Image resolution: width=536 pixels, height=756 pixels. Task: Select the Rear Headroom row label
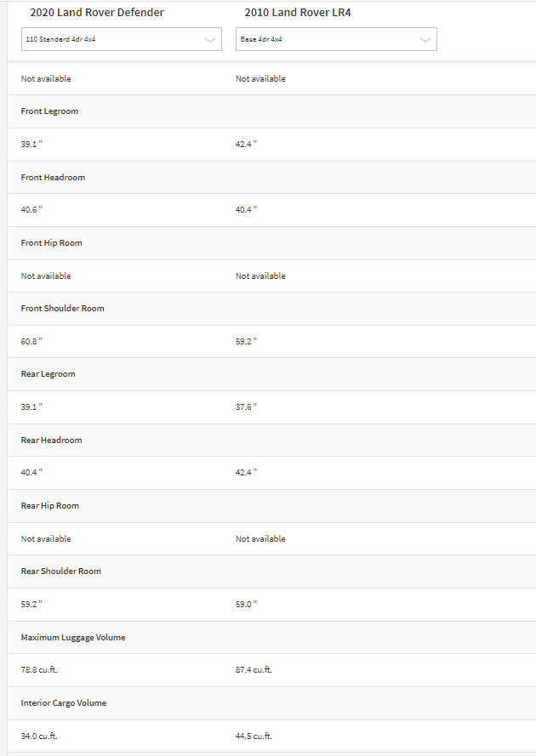click(52, 441)
